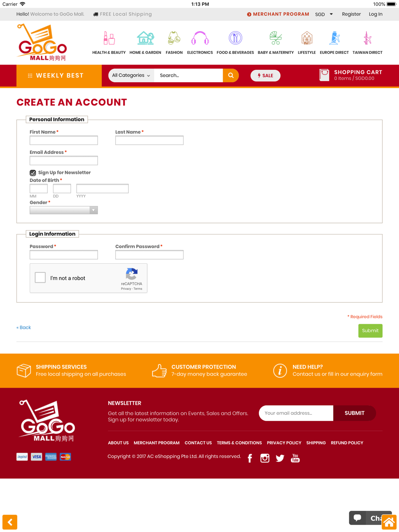Viewport: 399px width, 532px height.
Task: Select the Merchant Program top menu item
Action: (x=278, y=14)
